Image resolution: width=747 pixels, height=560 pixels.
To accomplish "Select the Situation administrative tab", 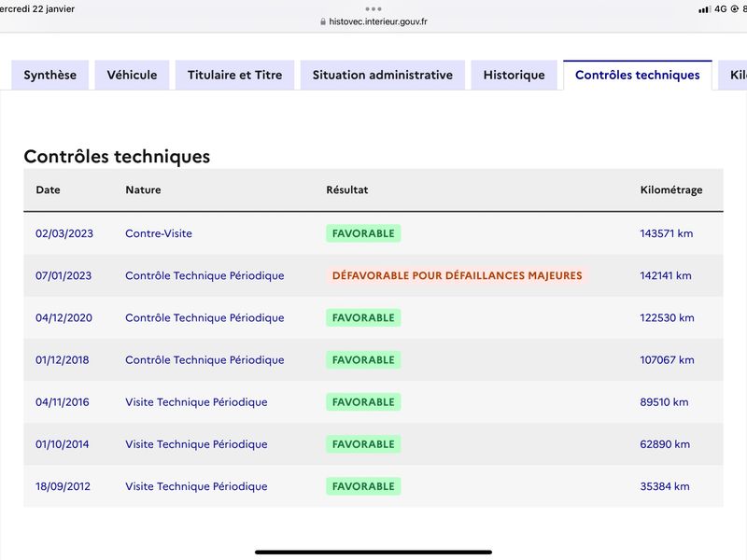I will (383, 75).
